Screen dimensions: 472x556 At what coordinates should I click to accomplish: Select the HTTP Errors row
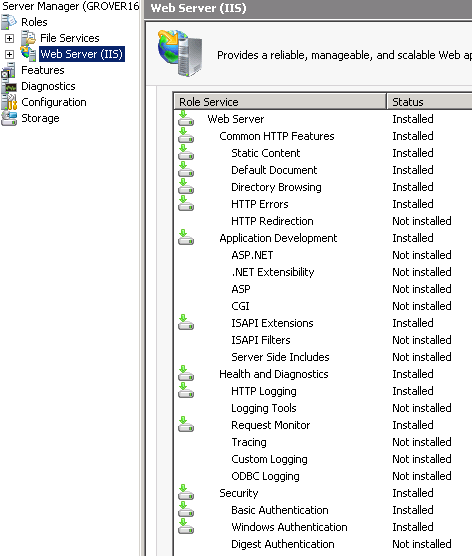coord(323,204)
